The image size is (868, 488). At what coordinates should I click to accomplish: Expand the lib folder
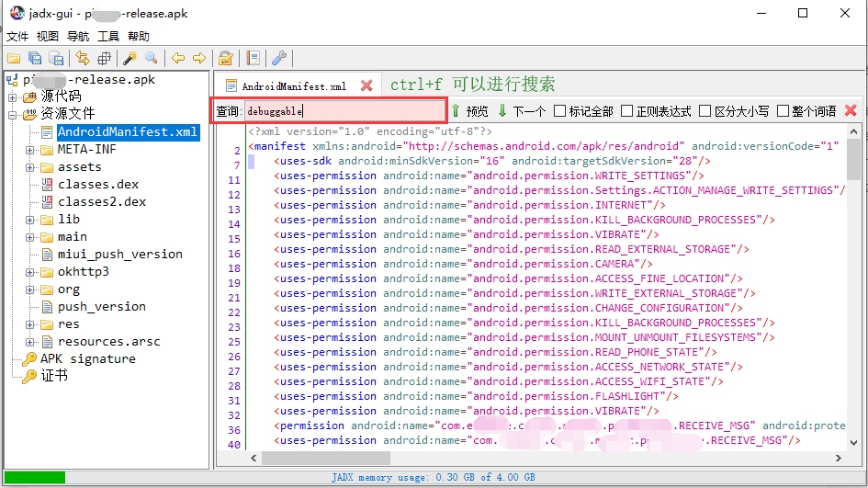(30, 220)
